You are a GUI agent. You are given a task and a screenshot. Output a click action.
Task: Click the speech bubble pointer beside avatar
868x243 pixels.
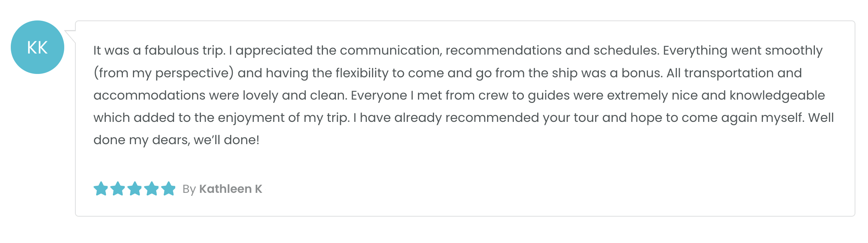pos(71,36)
